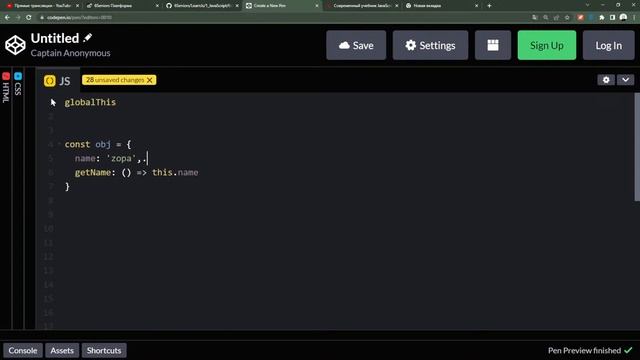
Task: Open pen Settings
Action: pos(430,45)
